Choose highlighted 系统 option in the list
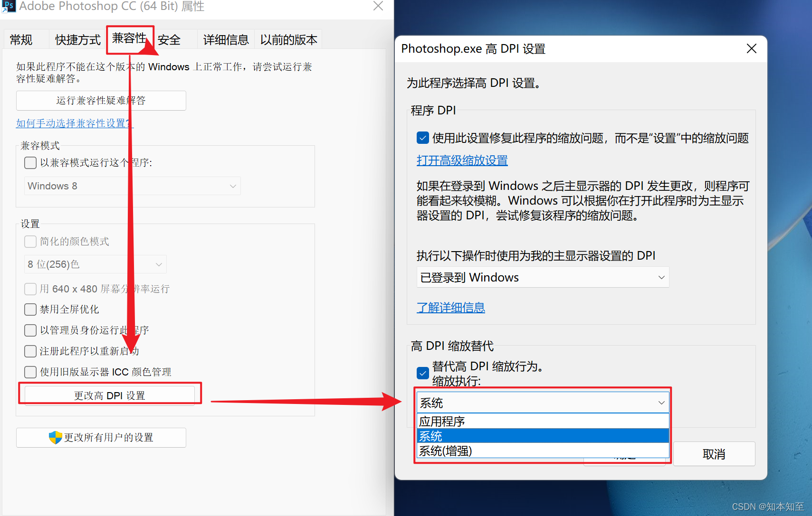 (x=543, y=436)
